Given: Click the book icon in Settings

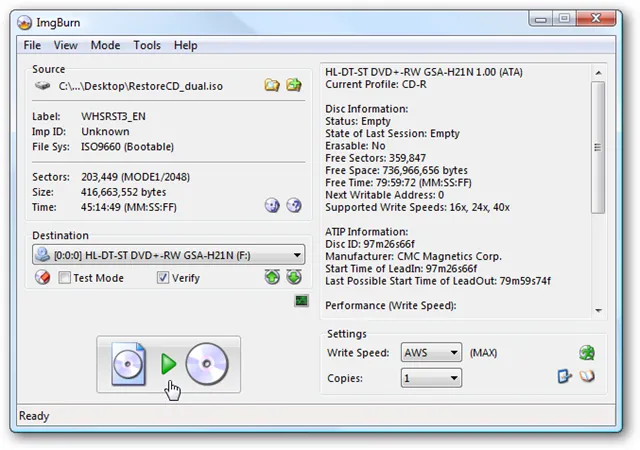Looking at the screenshot, I should [587, 377].
